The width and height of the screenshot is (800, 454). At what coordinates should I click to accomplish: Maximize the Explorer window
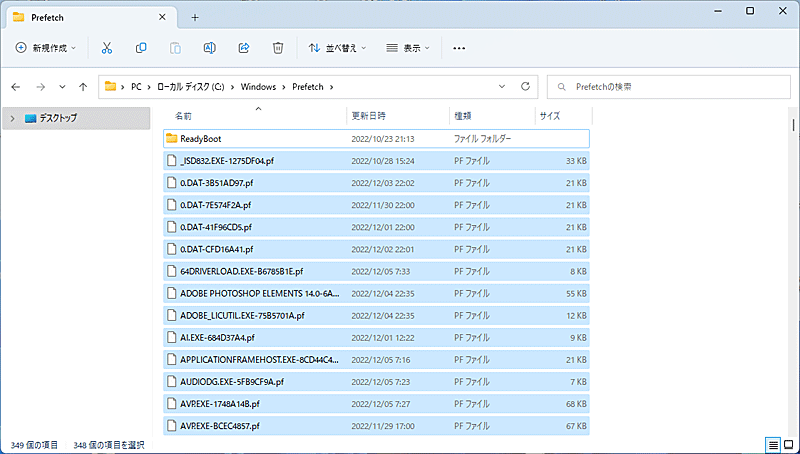point(750,11)
